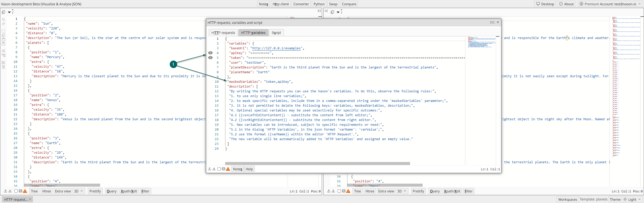
Task: Copy icon in left editor vertical sidebar
Action: click(x=4, y=35)
